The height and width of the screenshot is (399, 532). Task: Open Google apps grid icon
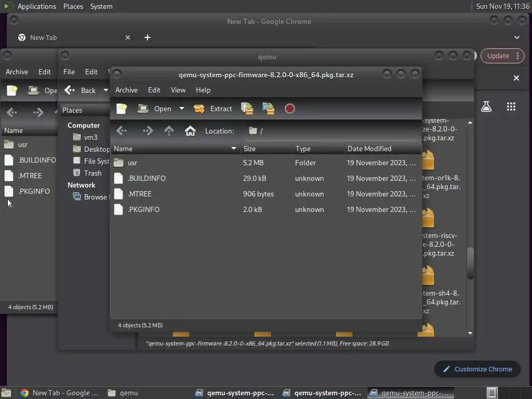click(x=511, y=107)
